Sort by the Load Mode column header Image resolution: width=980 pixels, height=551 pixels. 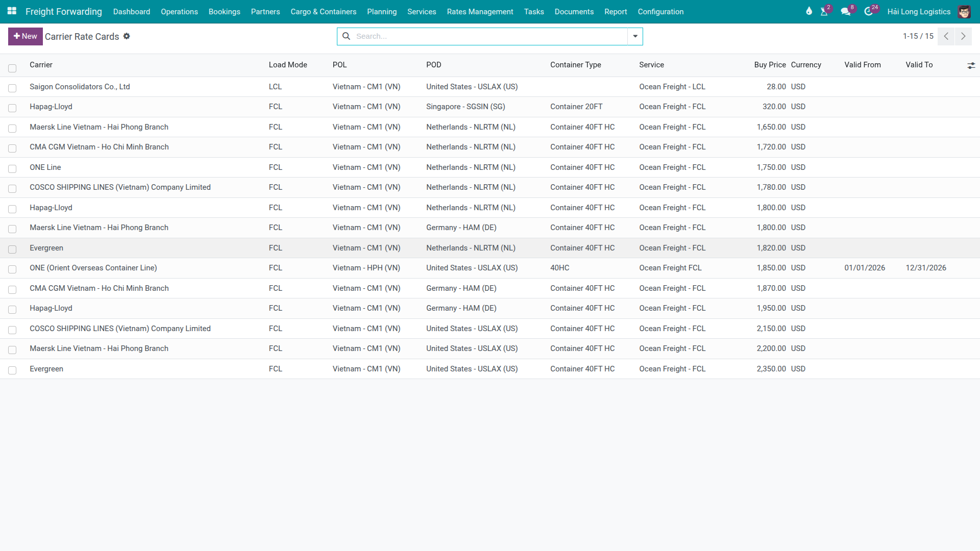tap(288, 65)
